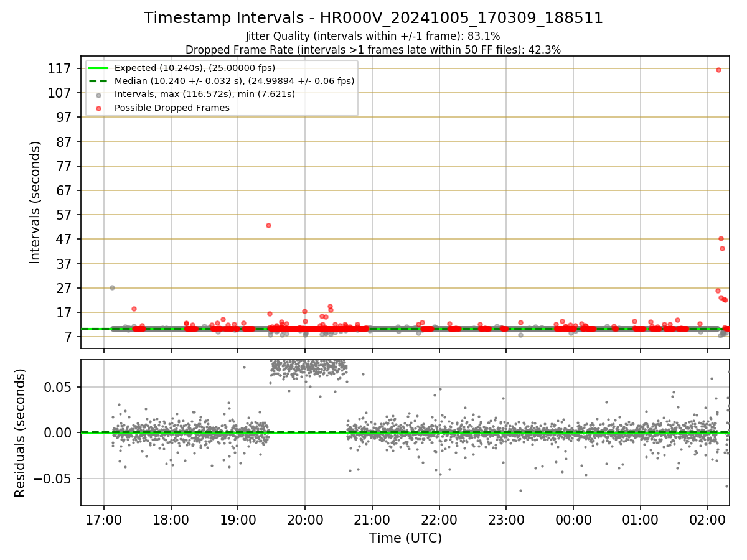Click the y-axis tick label '47'
The height and width of the screenshot is (560, 747).
coord(64,239)
